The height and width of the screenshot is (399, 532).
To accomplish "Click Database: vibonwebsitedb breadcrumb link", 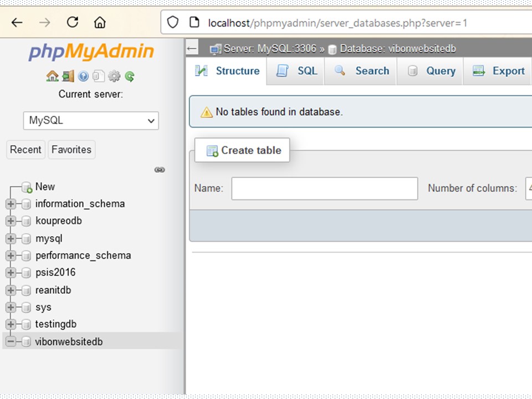I will pyautogui.click(x=398, y=49).
